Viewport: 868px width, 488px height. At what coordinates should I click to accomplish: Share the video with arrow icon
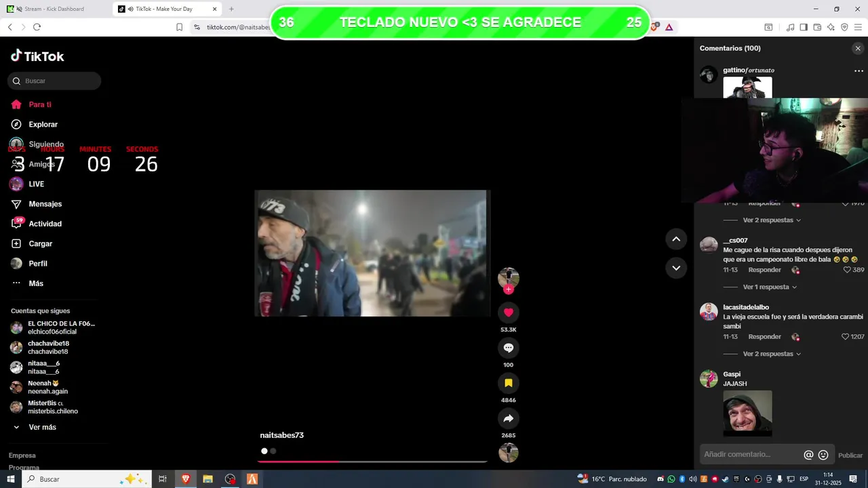point(509,418)
